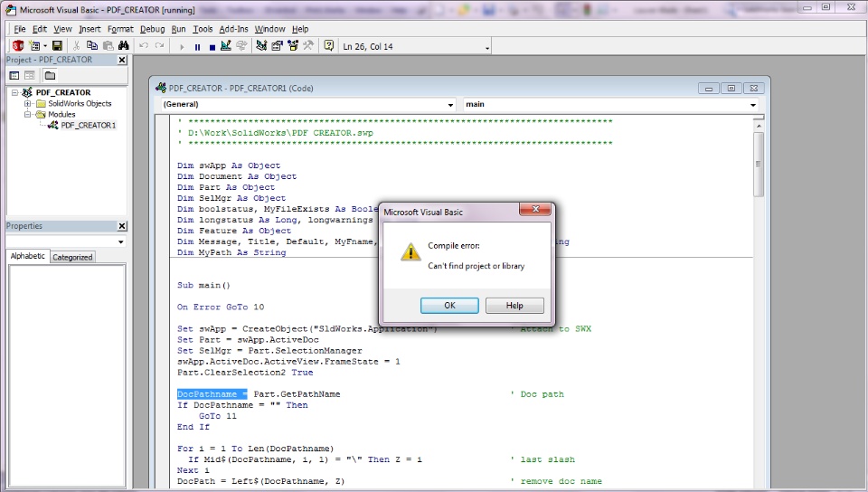
Task: Expand the SolidWorks Objects folder
Action: tap(27, 103)
